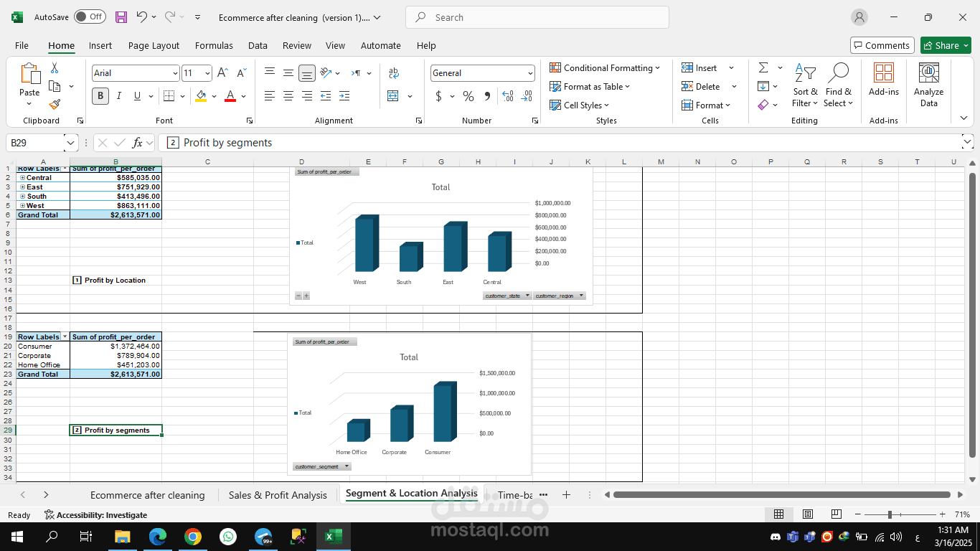Switch to Ecommerce after cleaning sheet

coord(148,495)
